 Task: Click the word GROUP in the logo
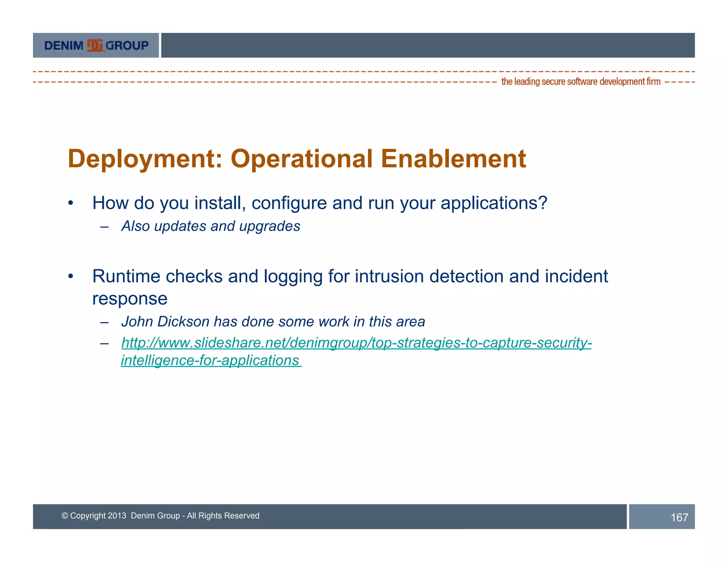[x=127, y=45]
